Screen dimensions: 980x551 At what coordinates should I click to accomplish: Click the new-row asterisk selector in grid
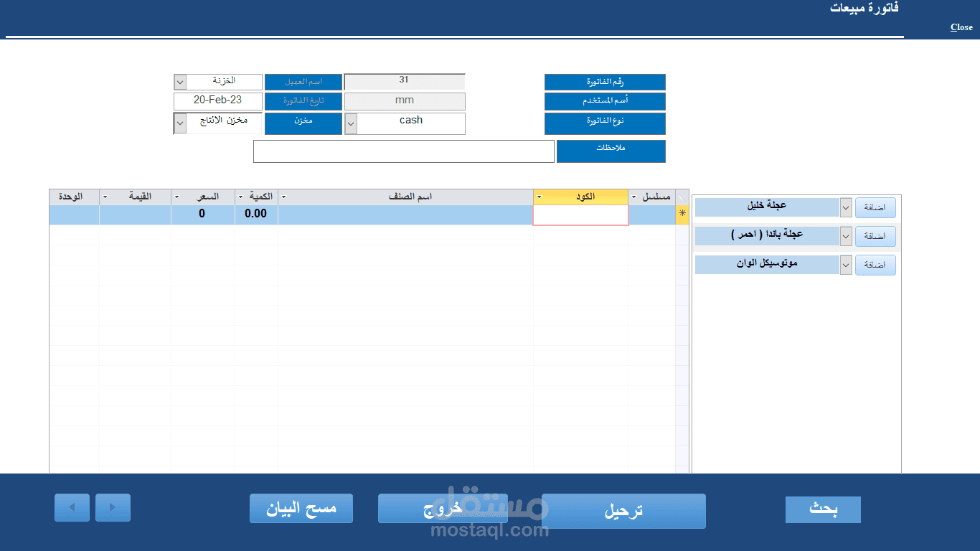pyautogui.click(x=682, y=214)
